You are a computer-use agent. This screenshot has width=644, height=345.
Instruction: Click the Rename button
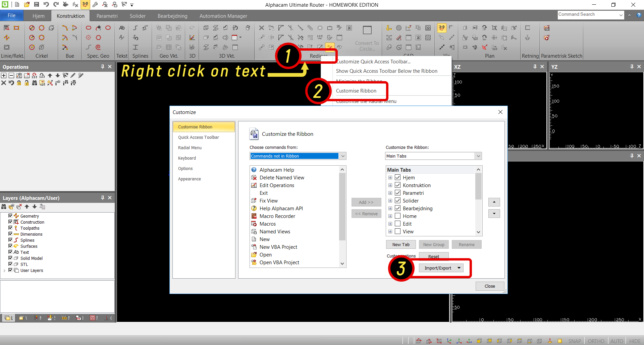click(467, 244)
